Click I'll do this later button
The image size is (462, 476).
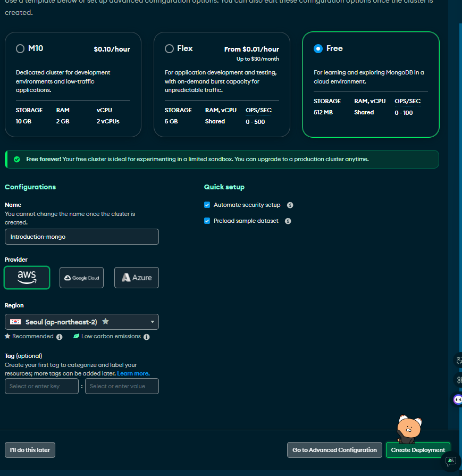pyautogui.click(x=30, y=450)
